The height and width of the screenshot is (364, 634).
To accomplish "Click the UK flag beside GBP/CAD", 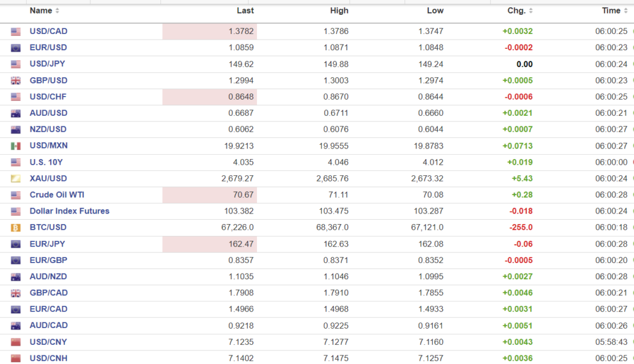I will pyautogui.click(x=16, y=293).
